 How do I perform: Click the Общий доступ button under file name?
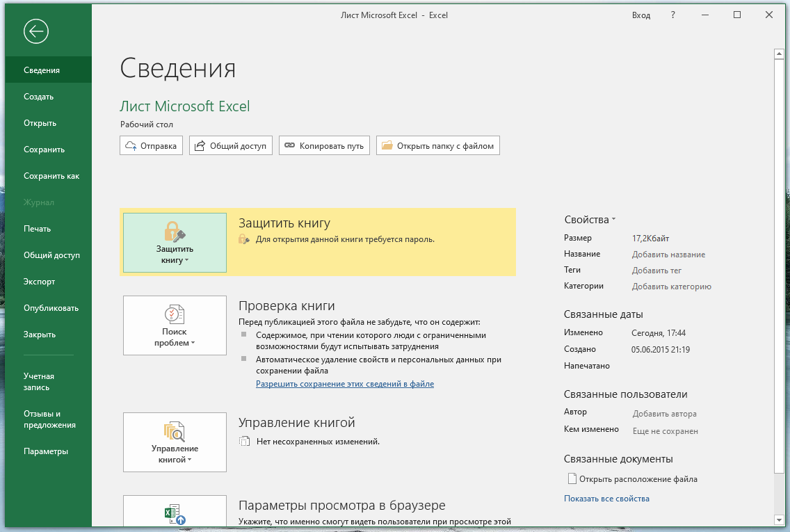[231, 145]
